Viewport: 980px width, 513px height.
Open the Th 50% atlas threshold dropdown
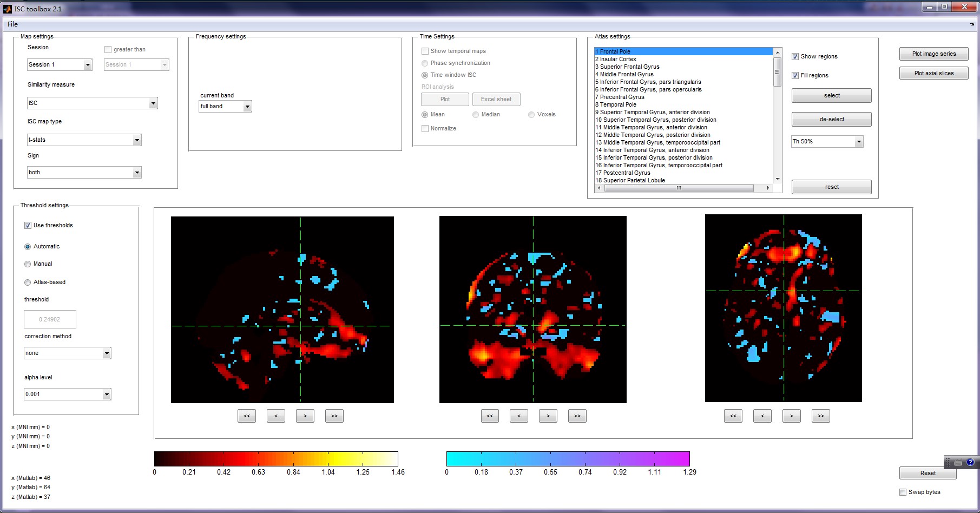pos(859,142)
